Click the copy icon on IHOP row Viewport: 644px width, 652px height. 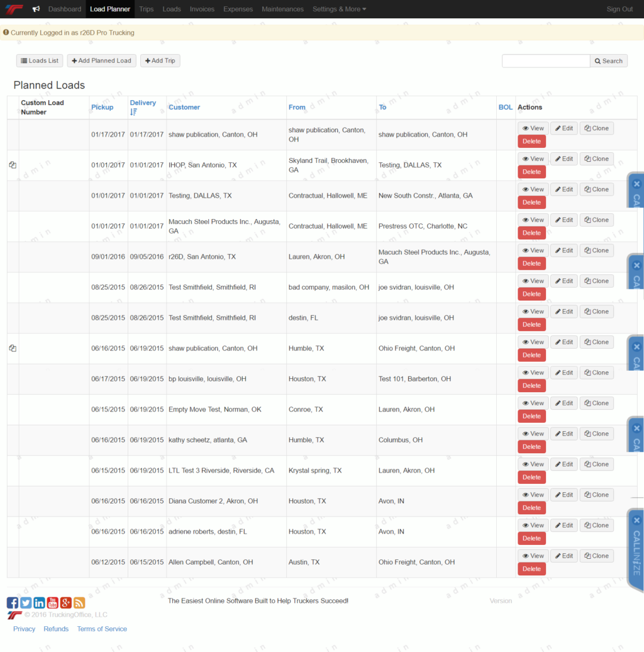point(13,165)
